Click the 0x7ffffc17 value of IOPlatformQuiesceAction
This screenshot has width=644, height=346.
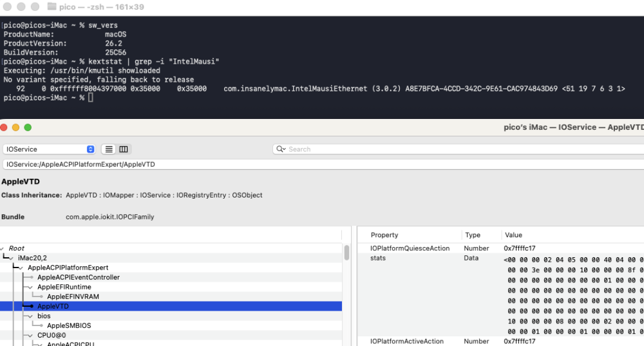520,248
